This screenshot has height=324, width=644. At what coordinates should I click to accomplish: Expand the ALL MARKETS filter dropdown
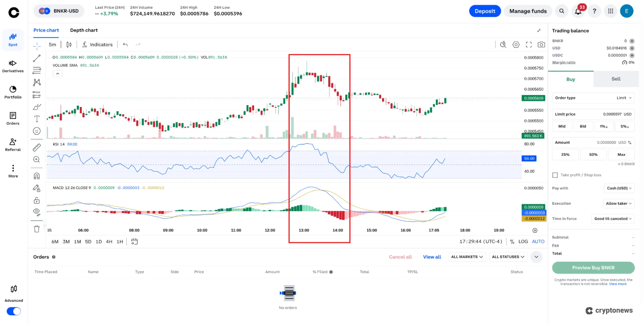click(467, 257)
